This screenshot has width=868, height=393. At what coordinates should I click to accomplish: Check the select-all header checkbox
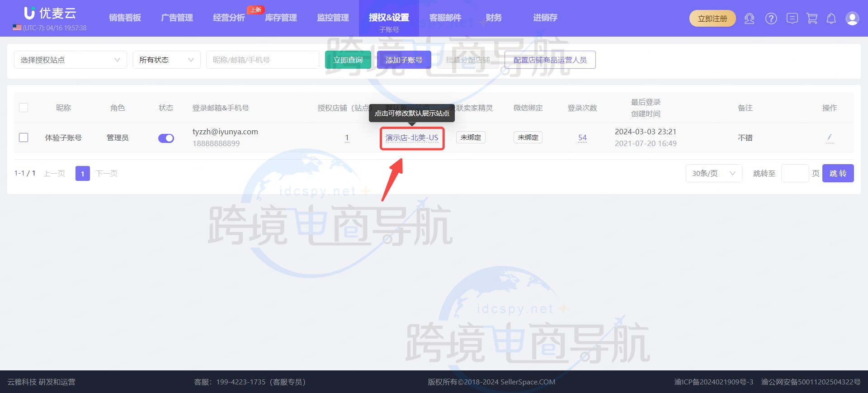[24, 108]
